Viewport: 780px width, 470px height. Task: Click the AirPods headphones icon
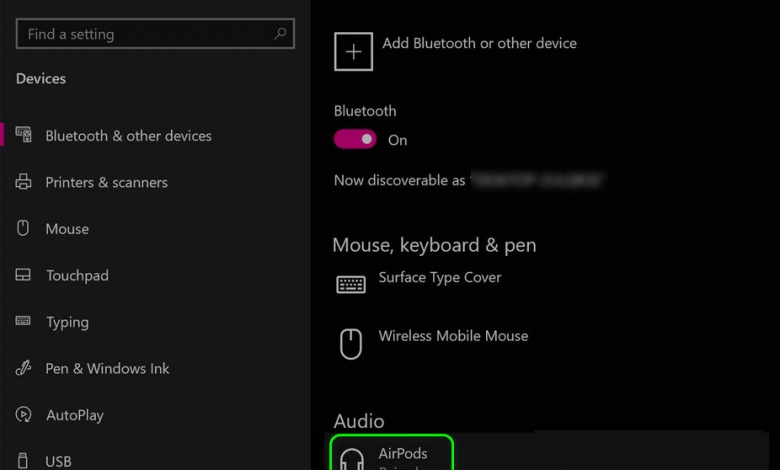(x=351, y=459)
